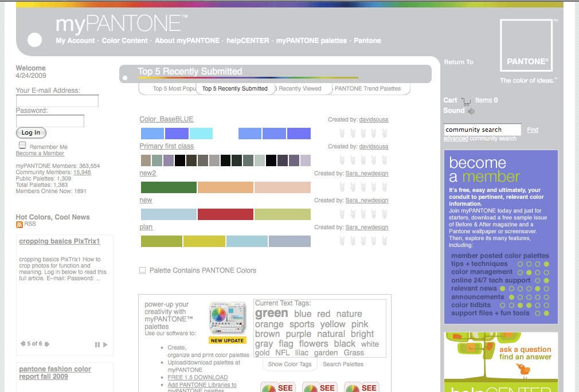Tick the Remember Me checkbox
The image size is (579, 392).
22,145
